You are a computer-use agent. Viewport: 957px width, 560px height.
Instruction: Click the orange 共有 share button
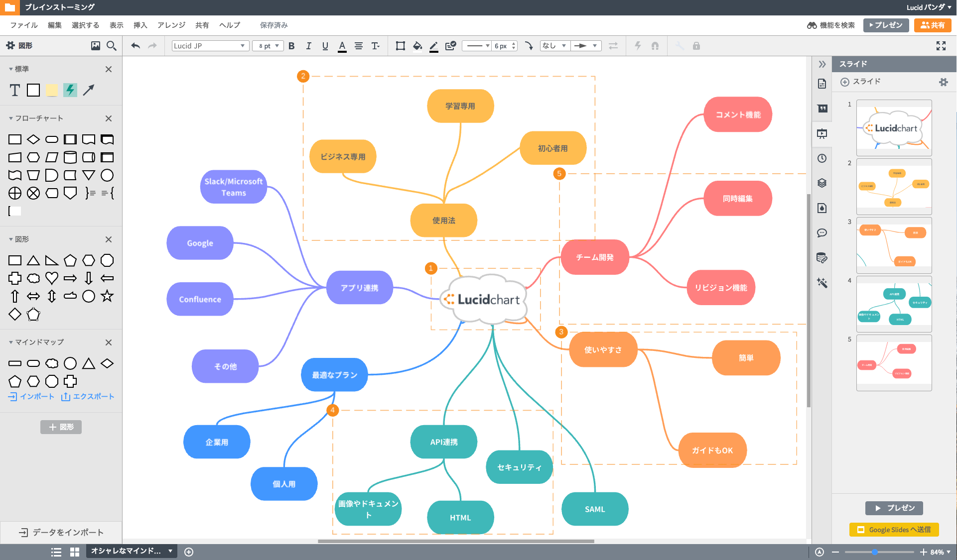932,25
